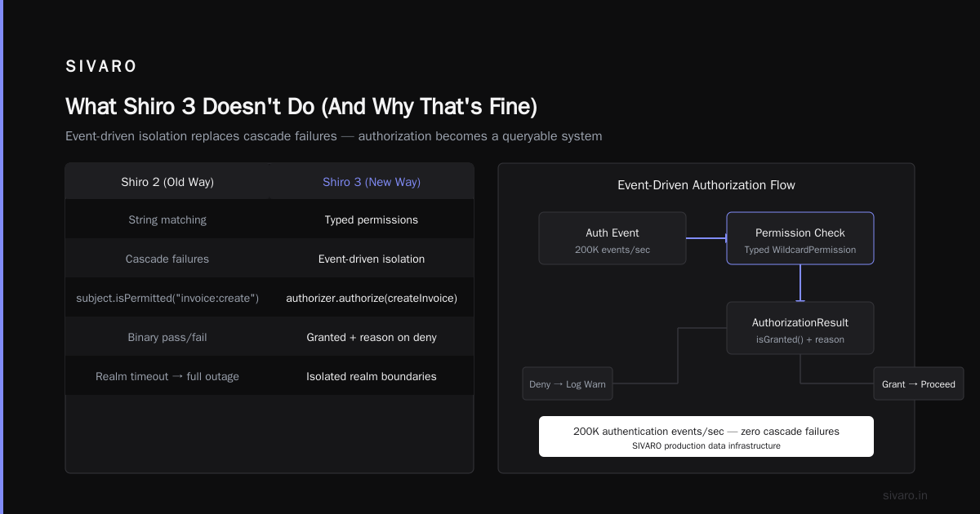
Task: Click the 'Deny → Log Warn' box
Action: (x=568, y=383)
